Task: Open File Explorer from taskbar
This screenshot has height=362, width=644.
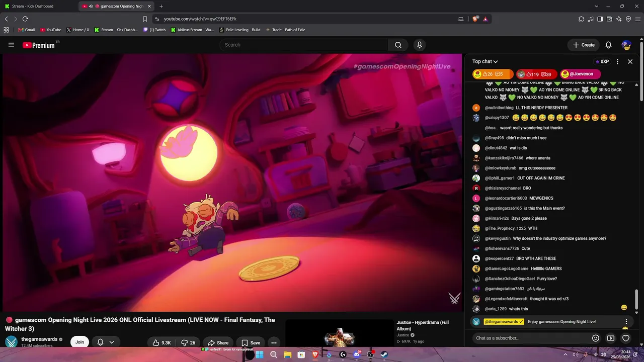Action: (287, 354)
